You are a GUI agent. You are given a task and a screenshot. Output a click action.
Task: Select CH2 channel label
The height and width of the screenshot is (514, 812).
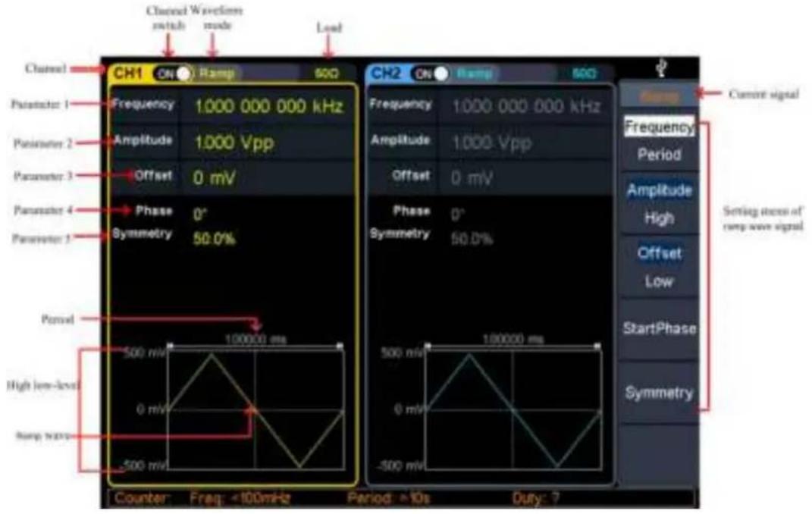386,73
